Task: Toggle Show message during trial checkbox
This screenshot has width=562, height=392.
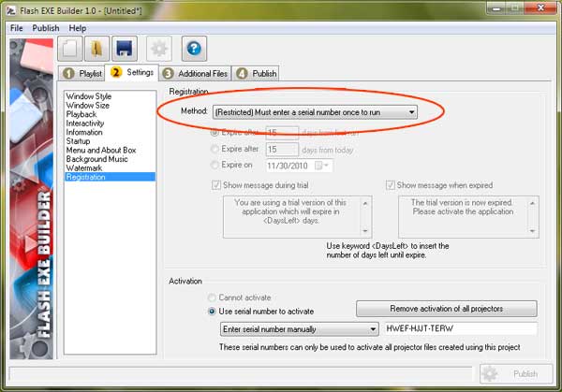Action: click(216, 185)
